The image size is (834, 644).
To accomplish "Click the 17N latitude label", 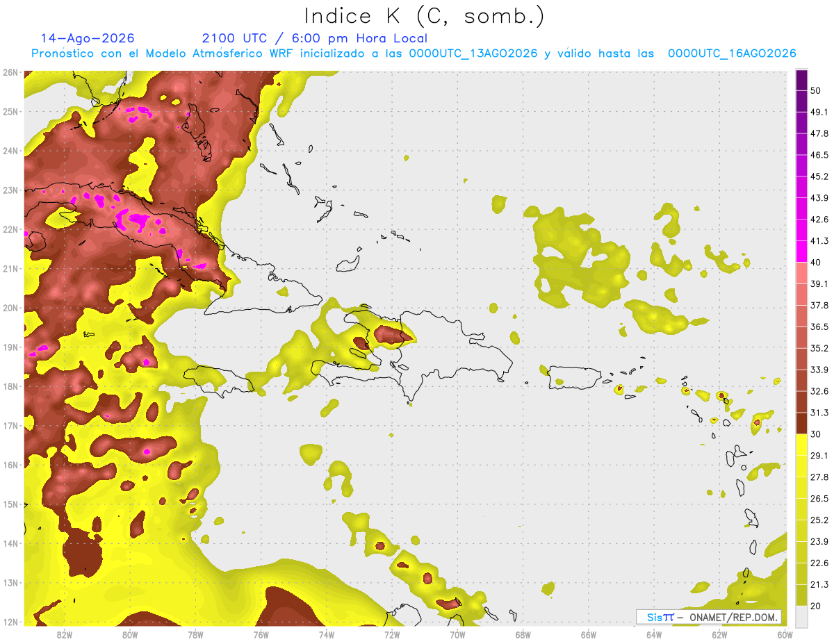I will click(x=10, y=426).
